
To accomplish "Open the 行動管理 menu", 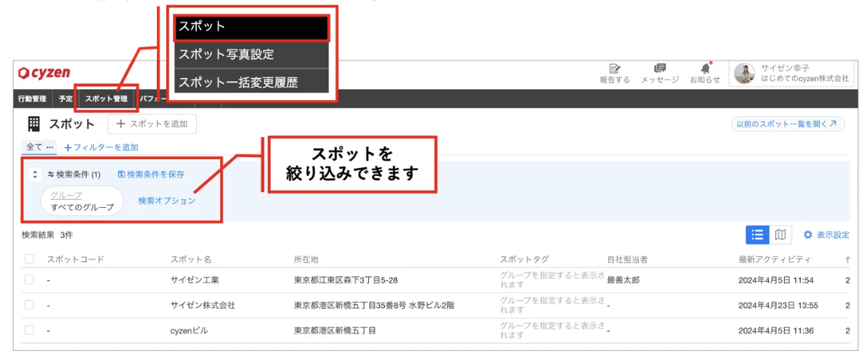I will coord(32,99).
